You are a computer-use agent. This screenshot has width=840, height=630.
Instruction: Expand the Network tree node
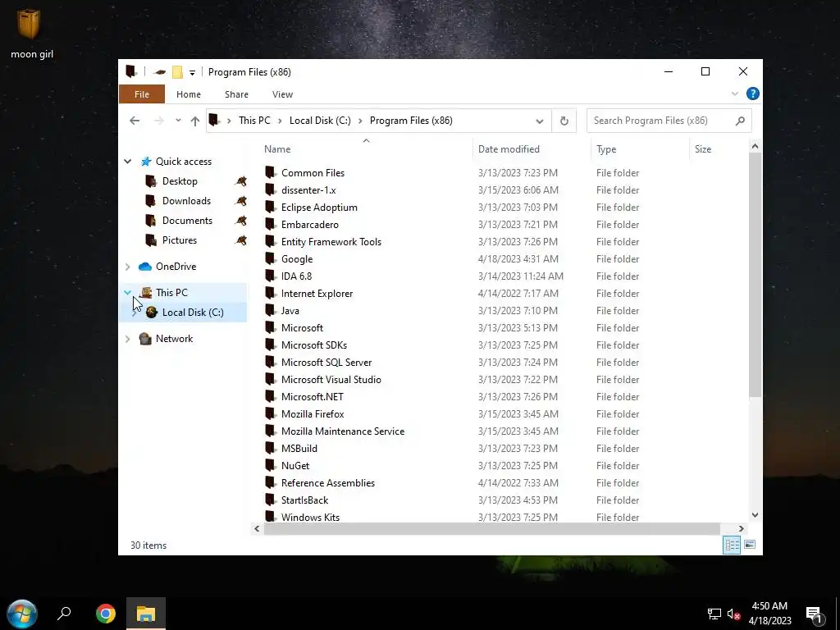click(x=127, y=339)
